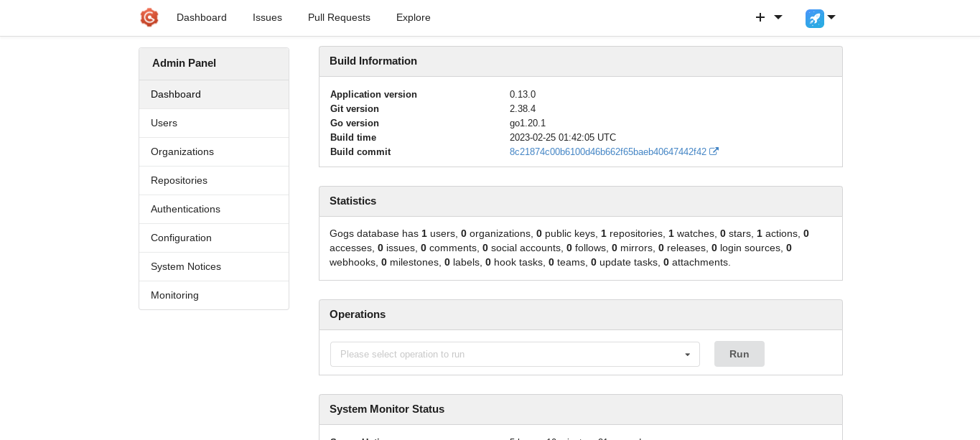The width and height of the screenshot is (980, 440).
Task: Open the user avatar menu
Action: (814, 18)
